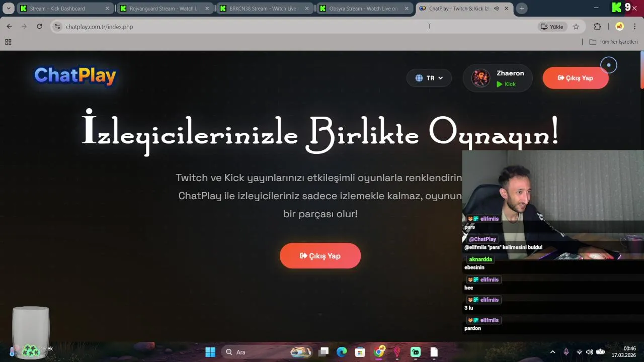Viewport: 644px width, 362px height.
Task: Expand the TR language dropdown
Action: click(x=429, y=78)
